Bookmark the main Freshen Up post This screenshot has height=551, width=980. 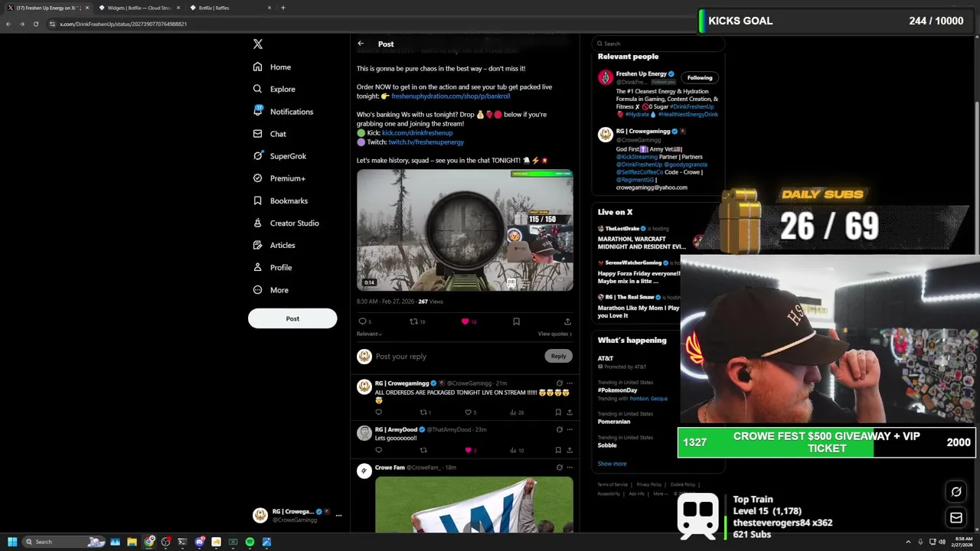[x=516, y=321]
